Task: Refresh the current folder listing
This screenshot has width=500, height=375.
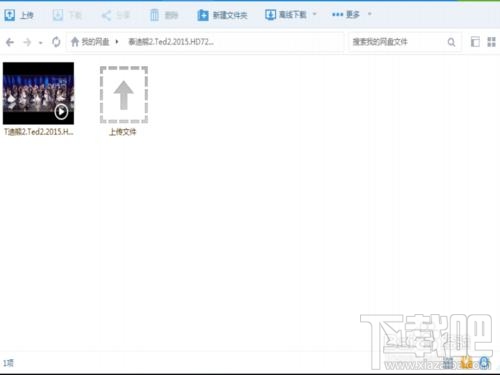Action: (x=56, y=42)
